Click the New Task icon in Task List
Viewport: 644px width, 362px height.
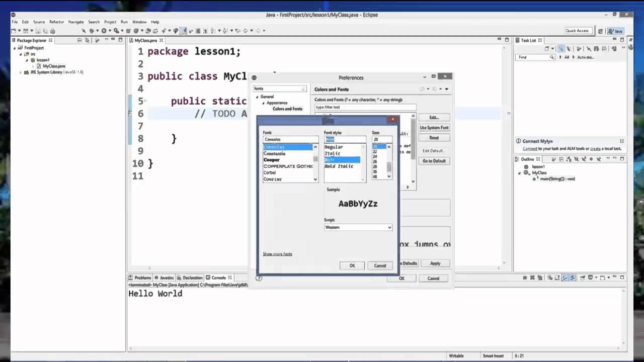pyautogui.click(x=547, y=49)
